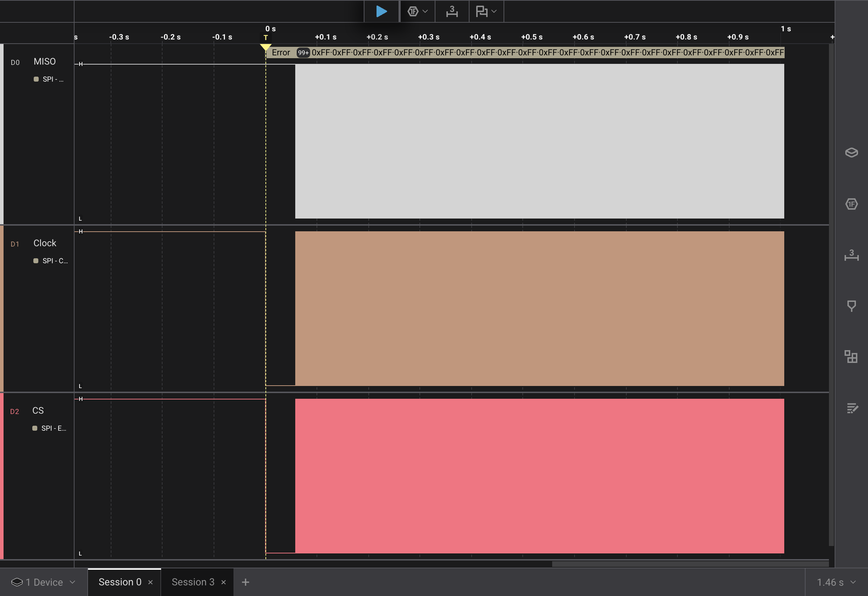Open the Device Settings panel in right sidebar
The width and height of the screenshot is (868, 596).
[x=851, y=152]
